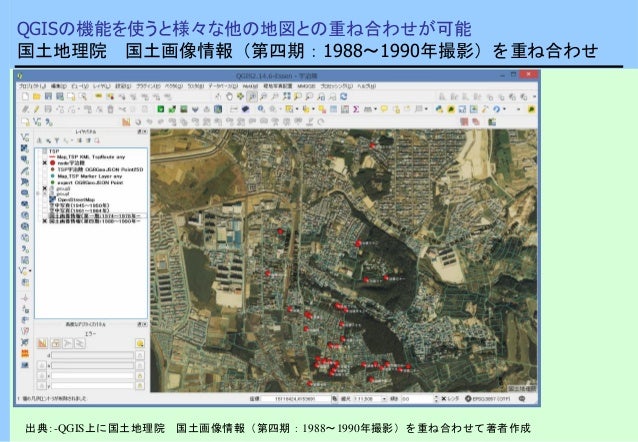Open the measure tool dropdown arrow
The height and width of the screenshot is (442, 638).
[375, 109]
